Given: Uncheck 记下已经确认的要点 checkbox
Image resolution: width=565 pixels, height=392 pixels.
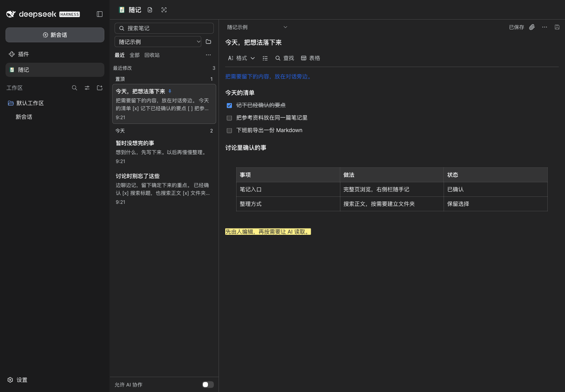Looking at the screenshot, I should point(230,105).
